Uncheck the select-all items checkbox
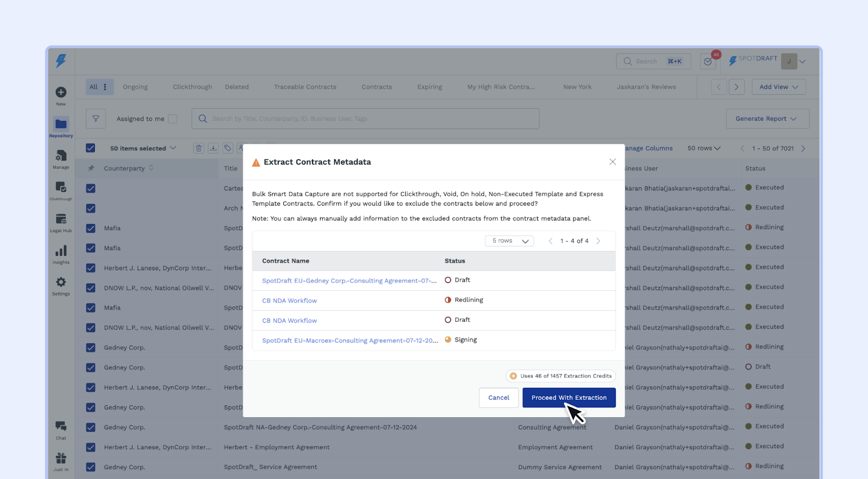This screenshot has height=479, width=868. tap(91, 148)
